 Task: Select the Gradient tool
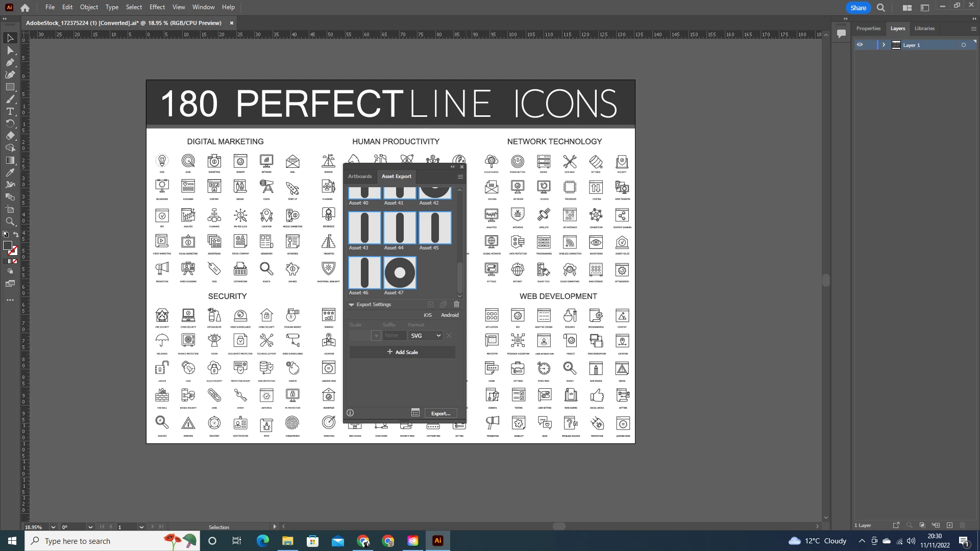click(x=10, y=160)
